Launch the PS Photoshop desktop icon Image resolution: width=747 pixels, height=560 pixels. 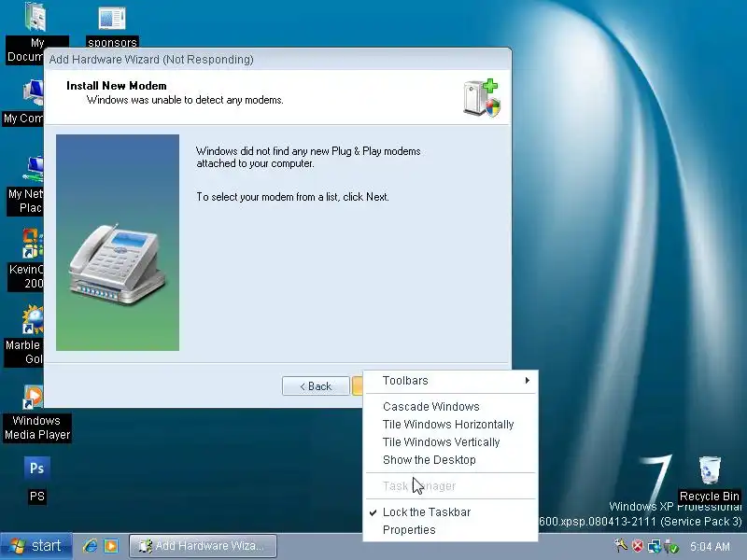(x=36, y=469)
